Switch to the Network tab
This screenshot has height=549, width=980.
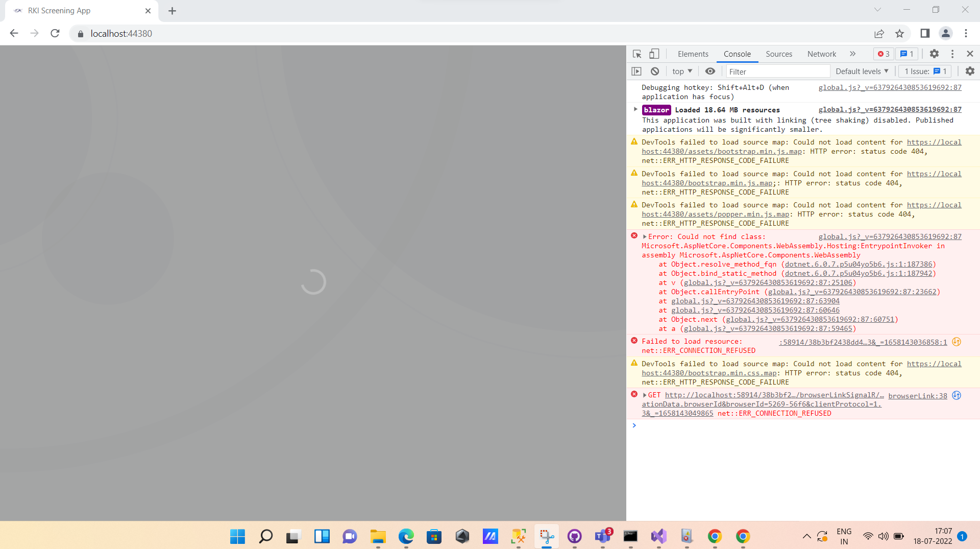(821, 54)
